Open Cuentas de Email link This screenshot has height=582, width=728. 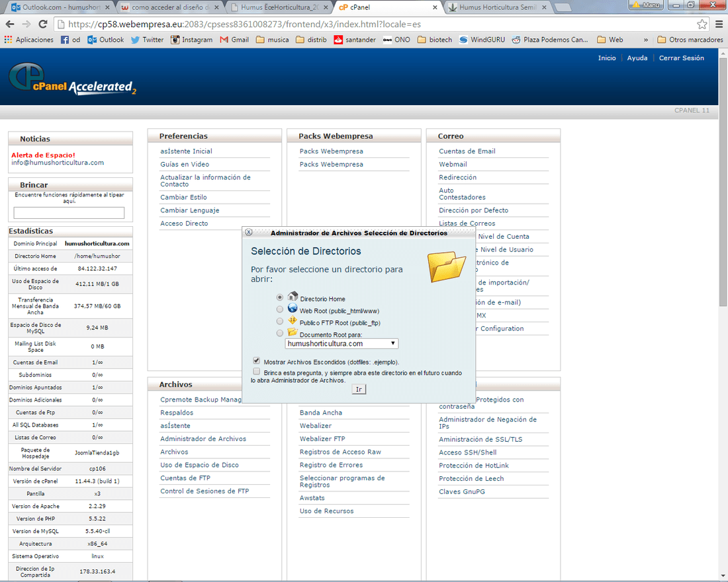(x=467, y=151)
